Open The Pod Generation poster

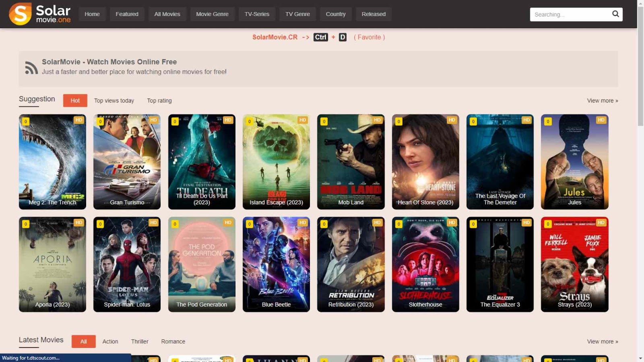202,264
